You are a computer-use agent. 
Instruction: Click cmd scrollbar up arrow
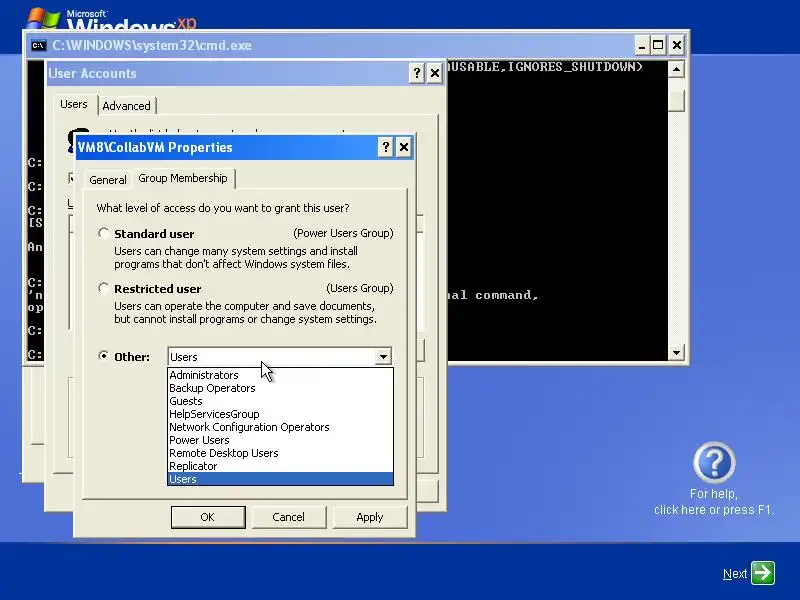pyautogui.click(x=676, y=69)
